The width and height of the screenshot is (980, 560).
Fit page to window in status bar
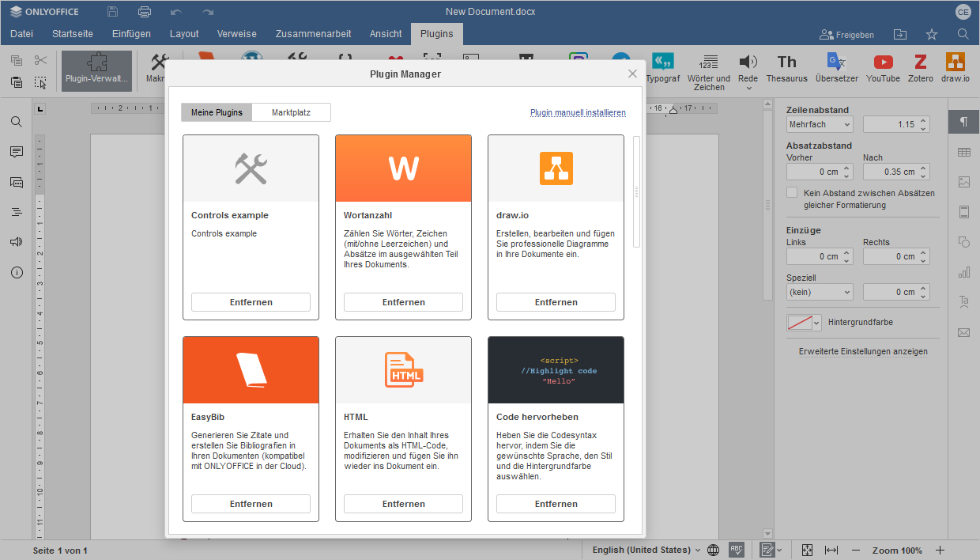tap(807, 550)
